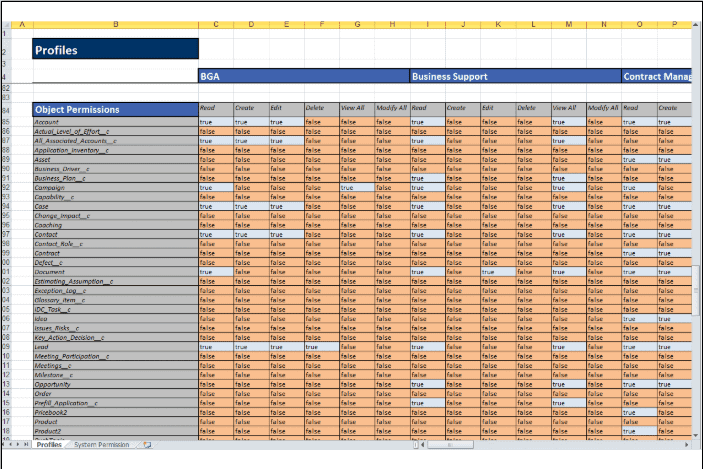Go to the previous sheet tab arrow

pos(12,444)
